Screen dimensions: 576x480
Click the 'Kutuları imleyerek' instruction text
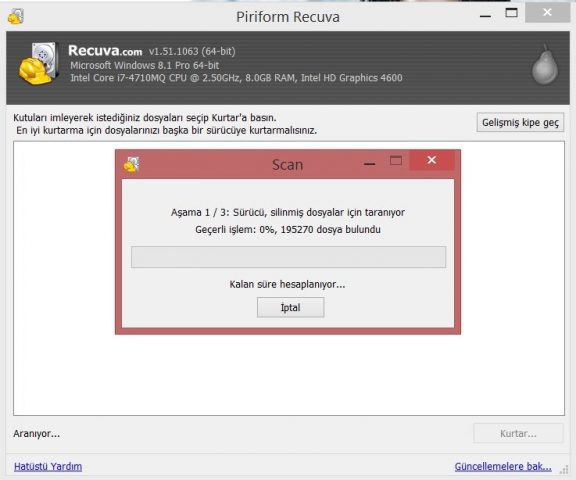click(144, 118)
